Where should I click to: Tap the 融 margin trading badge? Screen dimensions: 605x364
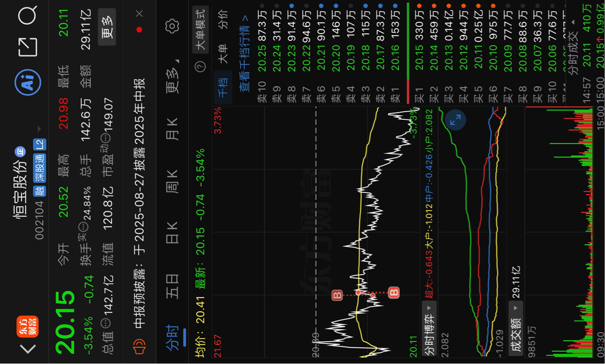tap(39, 191)
